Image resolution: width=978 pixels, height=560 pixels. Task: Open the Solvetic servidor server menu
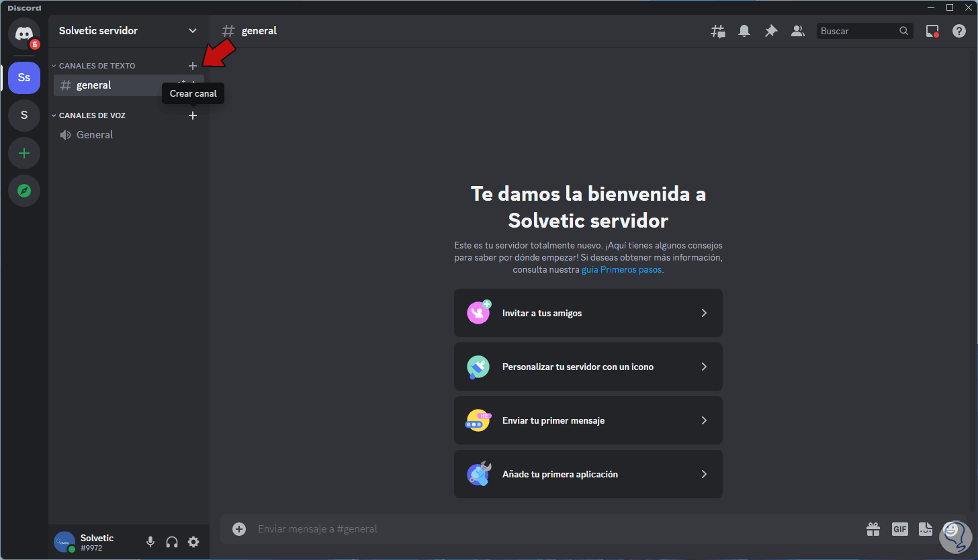pyautogui.click(x=128, y=31)
